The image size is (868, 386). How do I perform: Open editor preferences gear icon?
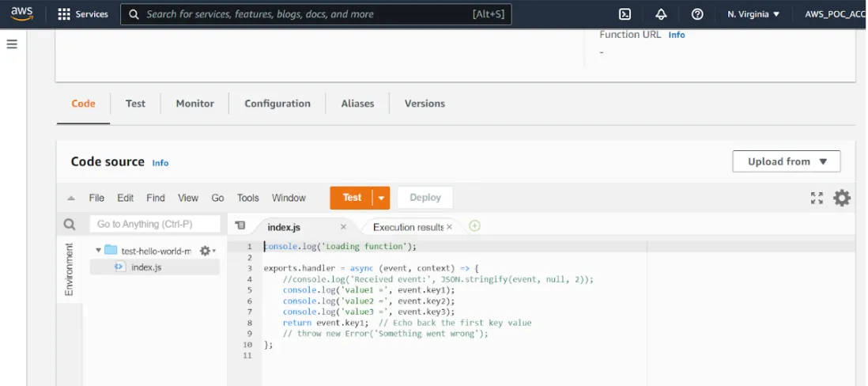point(841,198)
